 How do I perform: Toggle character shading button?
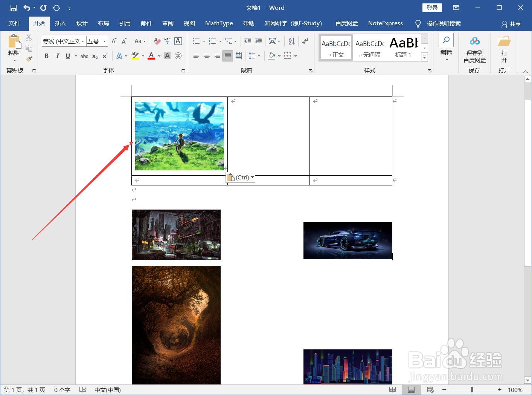click(x=168, y=56)
